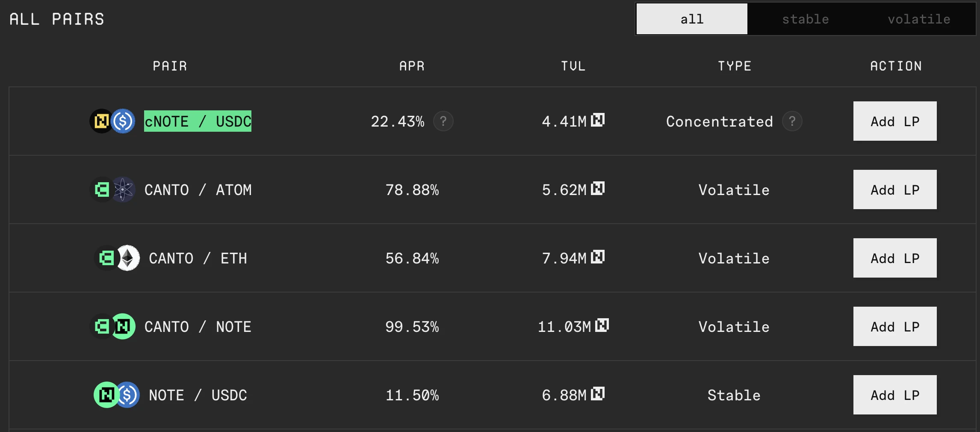The width and height of the screenshot is (980, 432).
Task: Click the APR column header
Action: [412, 66]
